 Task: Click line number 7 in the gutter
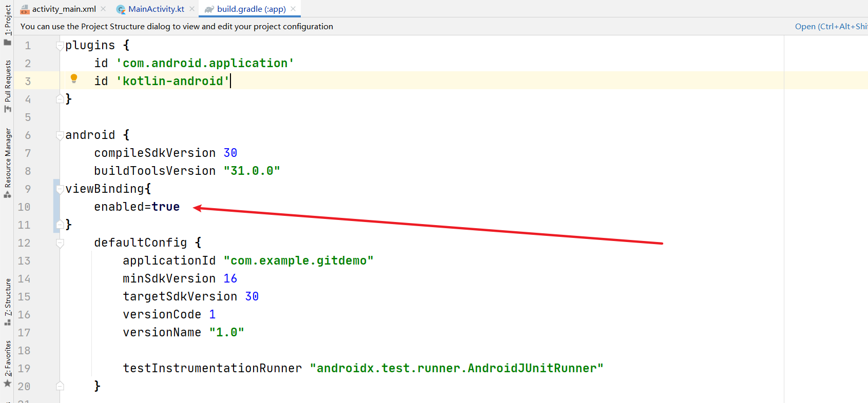[x=28, y=153]
